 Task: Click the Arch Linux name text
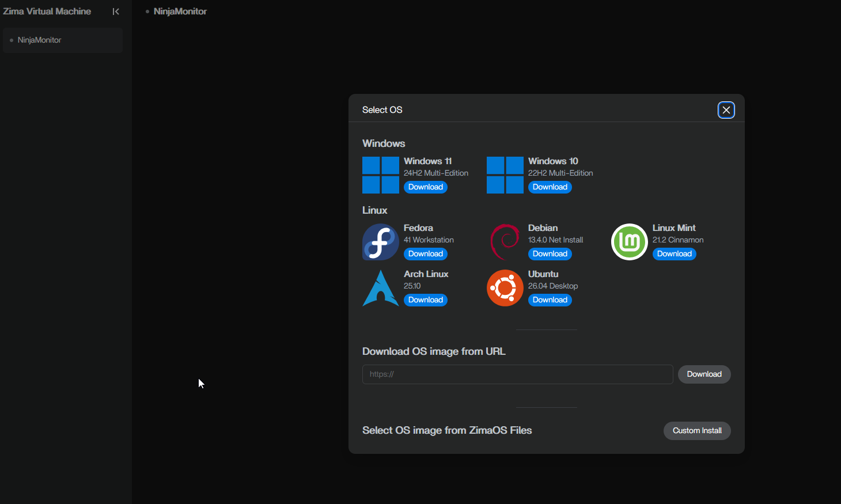click(x=426, y=274)
